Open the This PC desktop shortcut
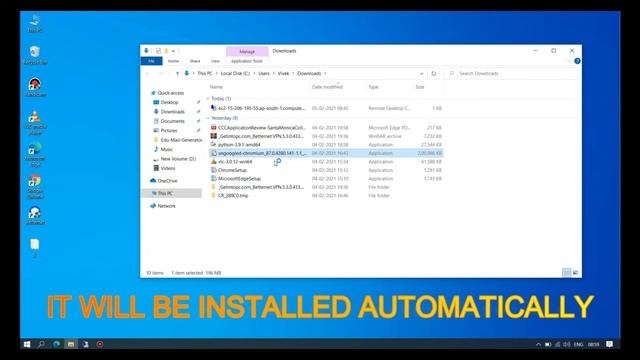 (x=35, y=23)
